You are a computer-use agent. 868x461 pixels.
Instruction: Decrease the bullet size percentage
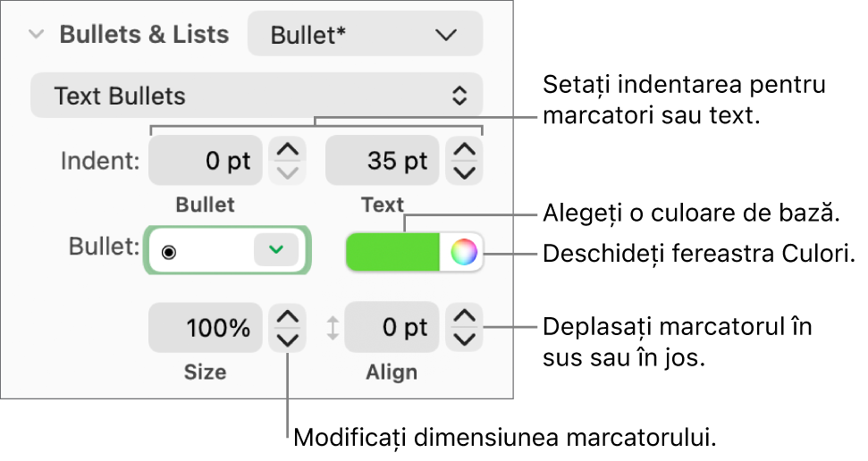point(287,339)
